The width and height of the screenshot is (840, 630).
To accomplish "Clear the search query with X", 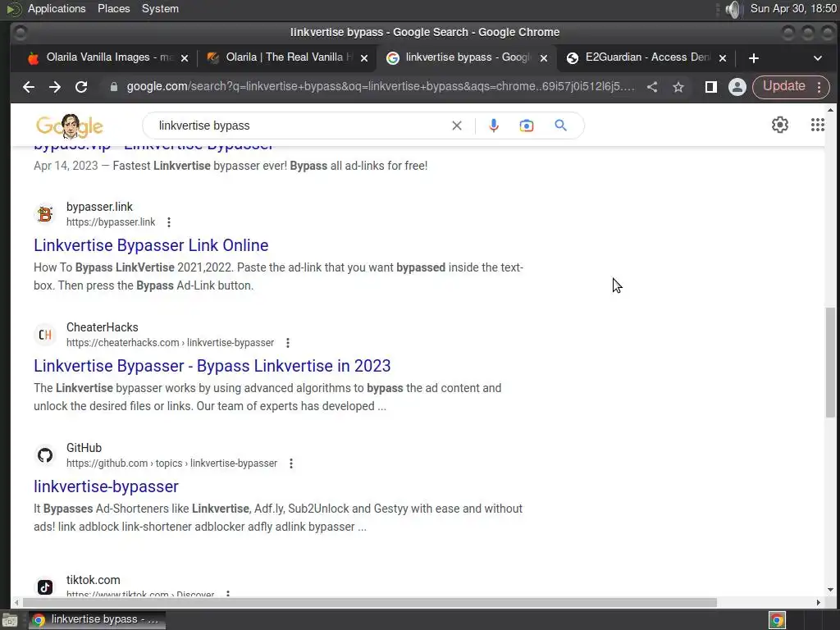I will pos(456,126).
